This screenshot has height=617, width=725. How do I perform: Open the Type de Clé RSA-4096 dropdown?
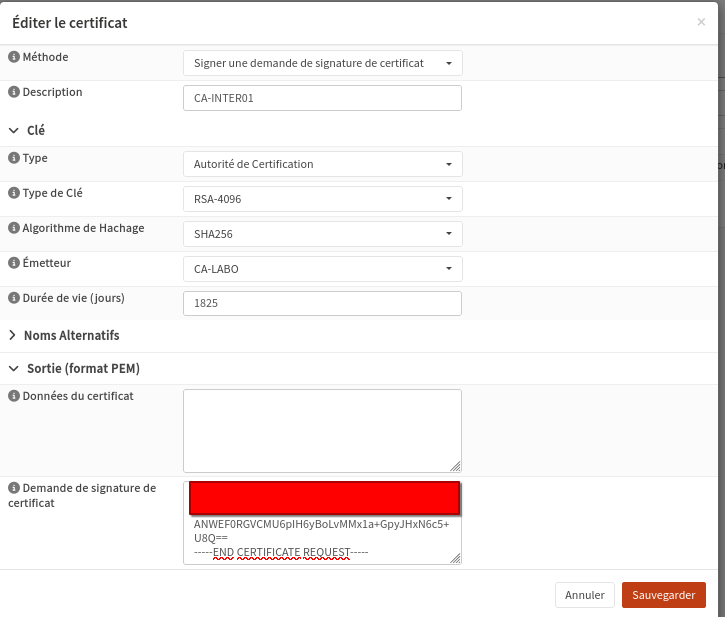tap(322, 199)
